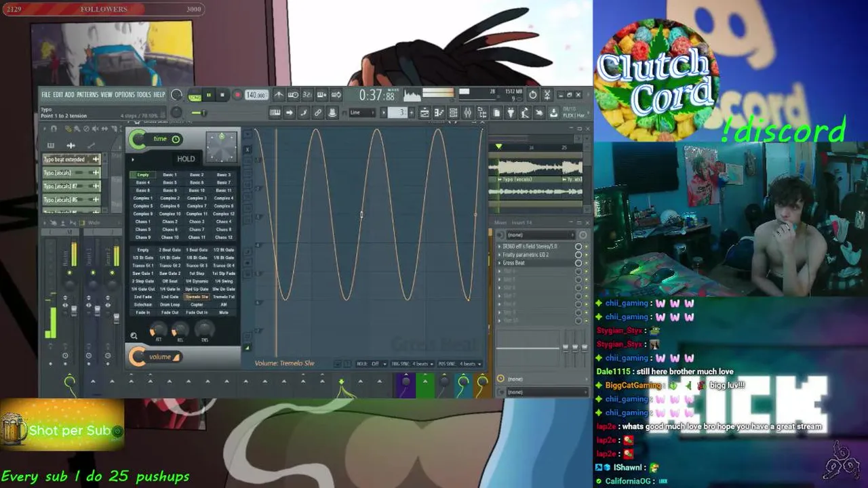868x488 pixels.
Task: Toggle the metronome
Action: click(x=279, y=95)
